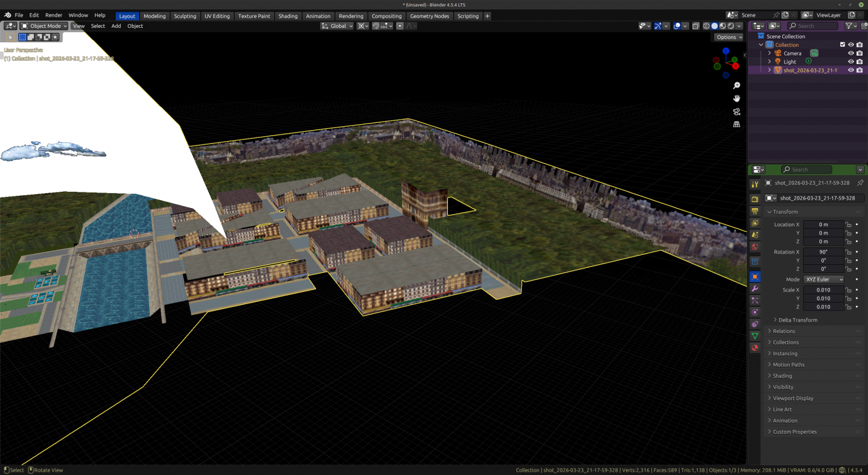Click the red X axis gizmo ball

point(736,66)
